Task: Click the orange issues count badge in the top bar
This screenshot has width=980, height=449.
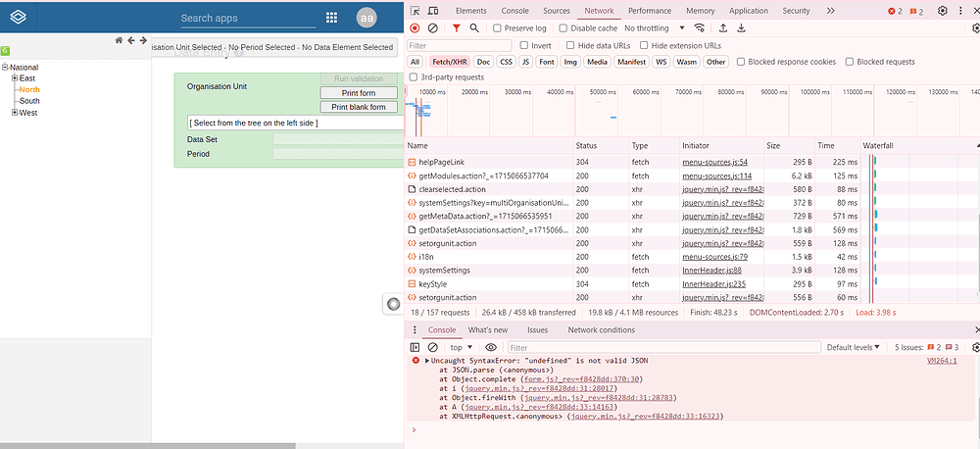Action: (x=916, y=11)
